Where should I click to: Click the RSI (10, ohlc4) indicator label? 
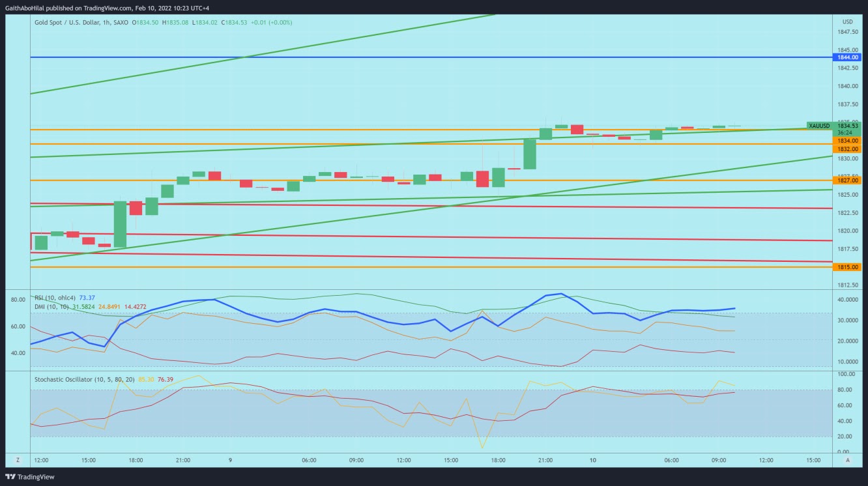click(x=55, y=297)
